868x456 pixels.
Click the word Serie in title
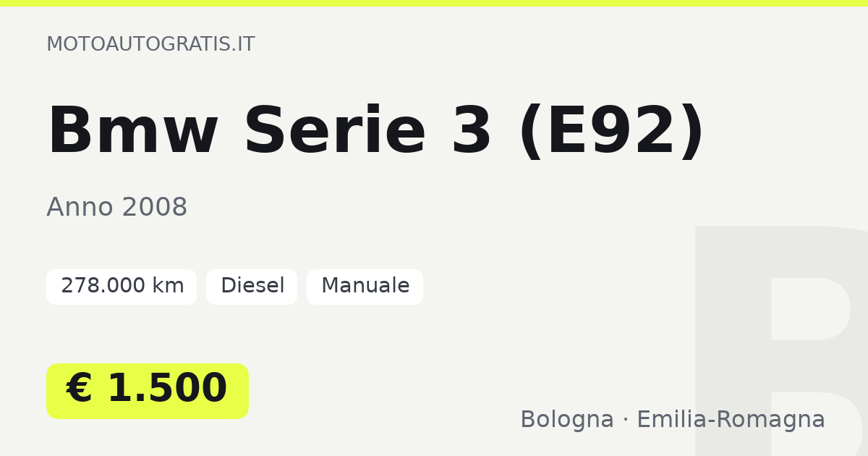click(335, 132)
